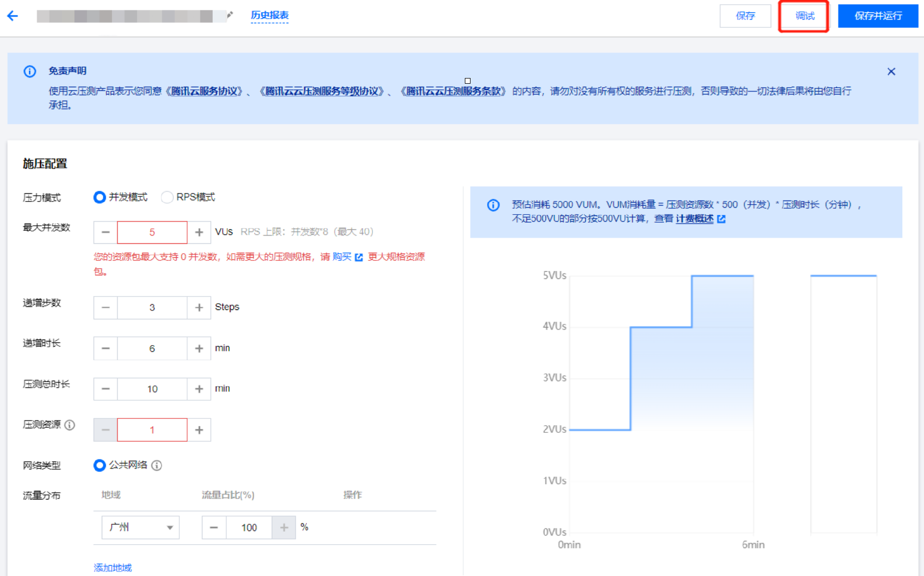Open external link icon next to 计费概述

click(x=722, y=219)
